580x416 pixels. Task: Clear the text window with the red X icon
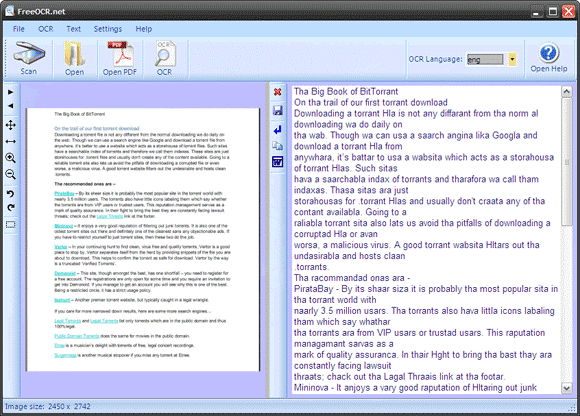277,92
